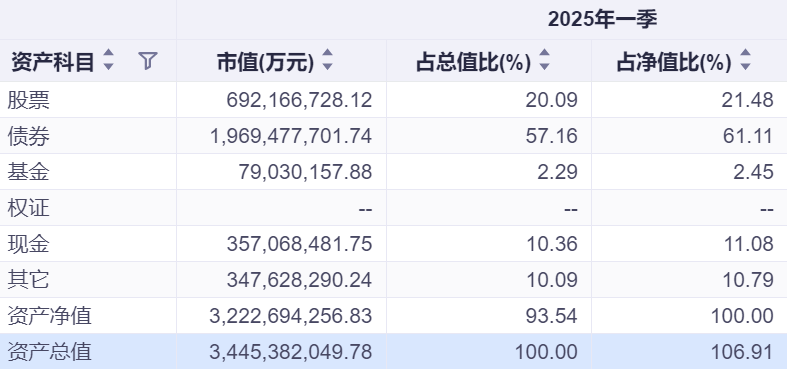Click cash market value 357,068,481.75

[299, 244]
